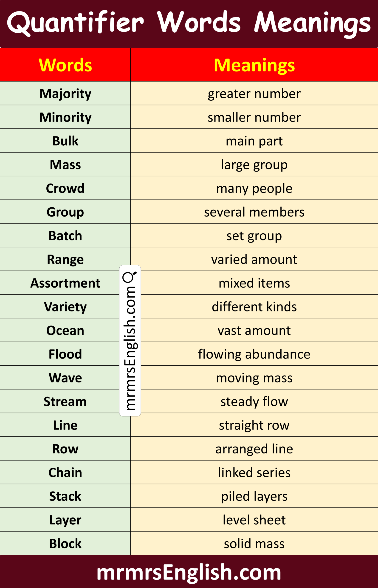Screen dimensions: 378x588
Task: Select the Meanings column header
Action: click(254, 65)
